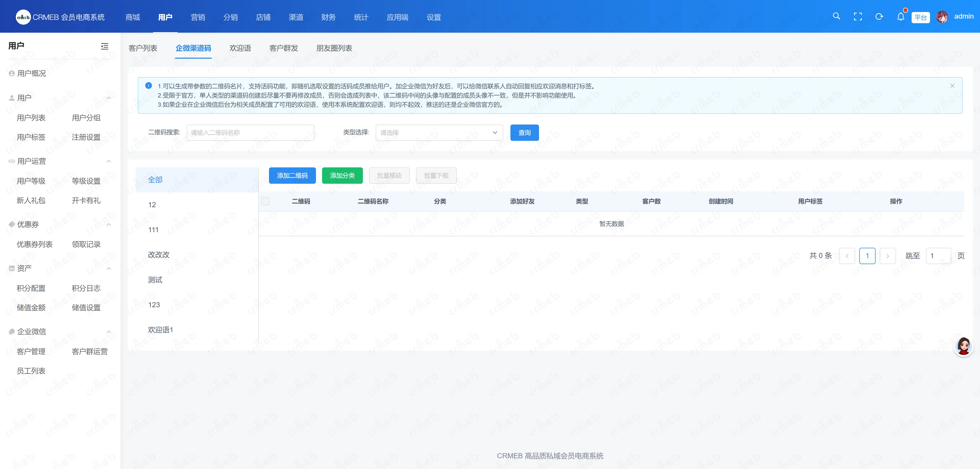Open the 渠道 top menu
The width and height of the screenshot is (980, 469).
296,17
